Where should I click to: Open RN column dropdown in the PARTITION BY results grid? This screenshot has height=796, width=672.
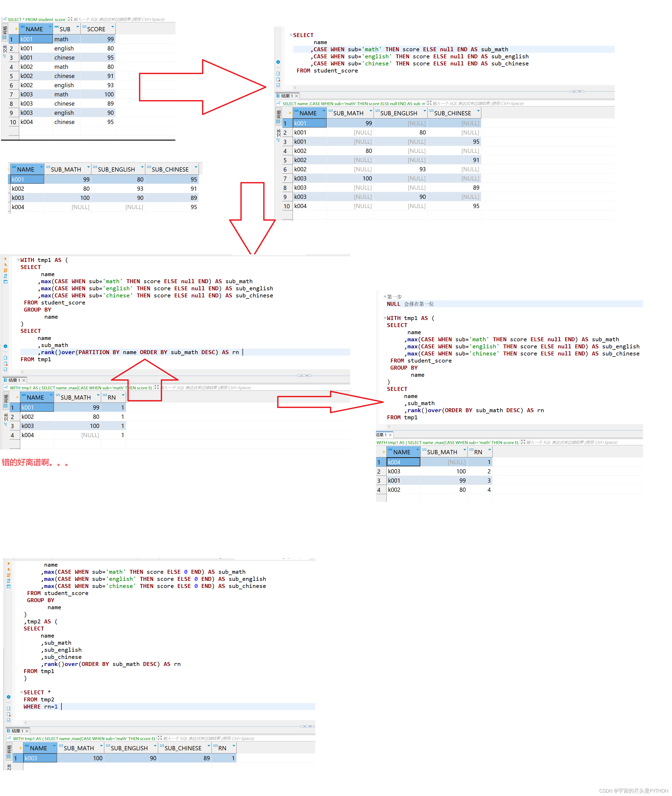click(x=123, y=395)
